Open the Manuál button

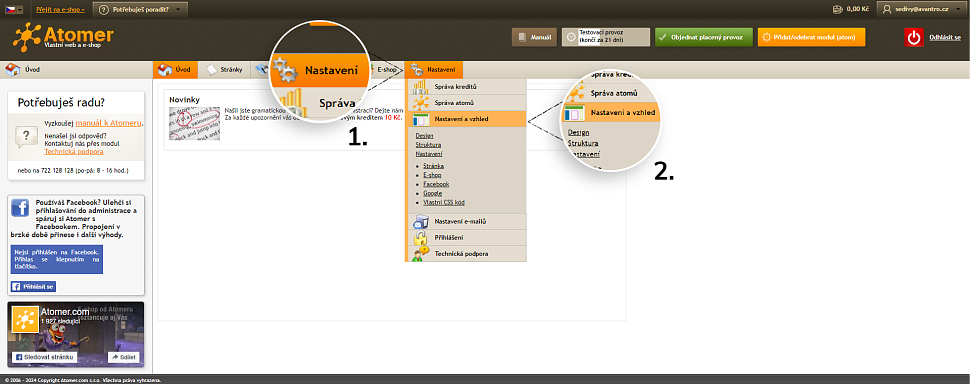[534, 37]
